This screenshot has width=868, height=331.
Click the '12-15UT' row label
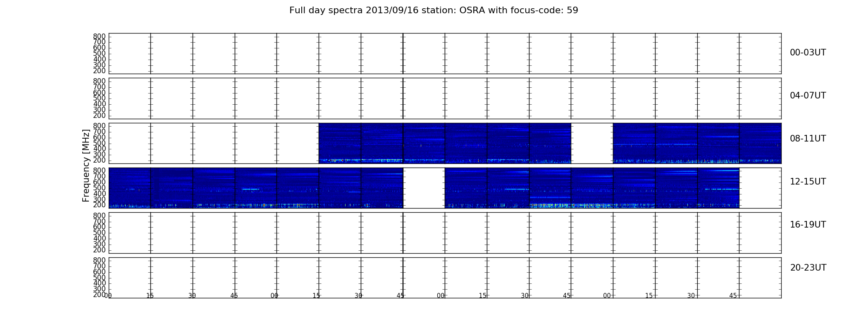[x=808, y=182]
